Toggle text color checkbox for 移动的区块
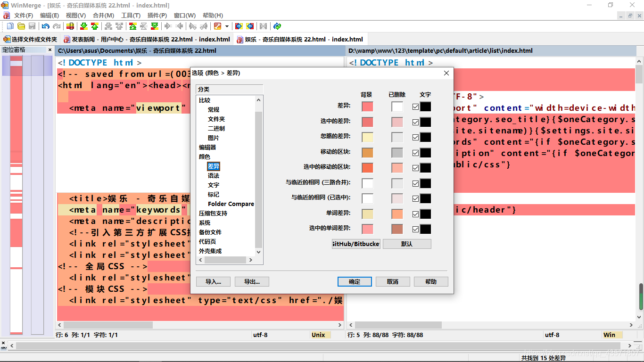644x362 pixels. coord(415,153)
